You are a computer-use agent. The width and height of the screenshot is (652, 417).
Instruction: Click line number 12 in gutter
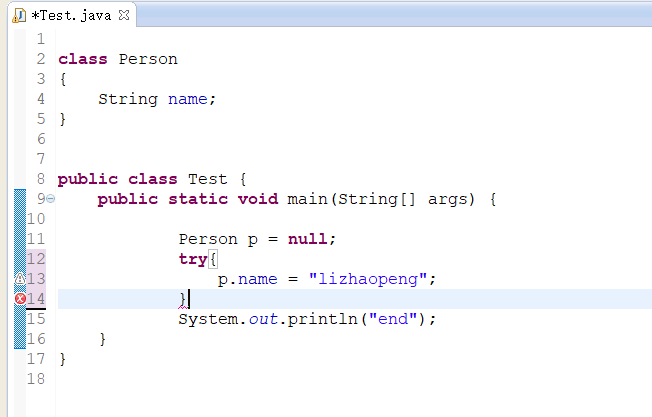tap(36, 259)
